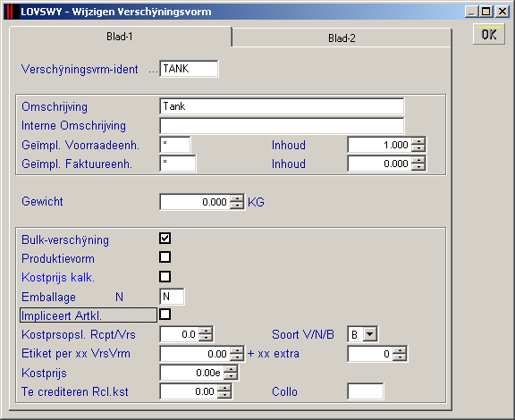
Task: Decrease Te crediteren Rcl.kst spinner
Action: coord(224,395)
